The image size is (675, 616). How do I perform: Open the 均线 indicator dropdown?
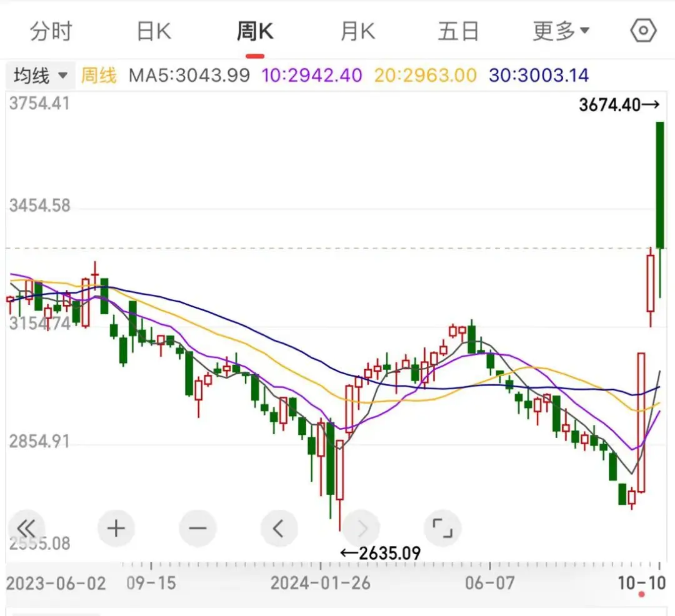click(x=41, y=75)
